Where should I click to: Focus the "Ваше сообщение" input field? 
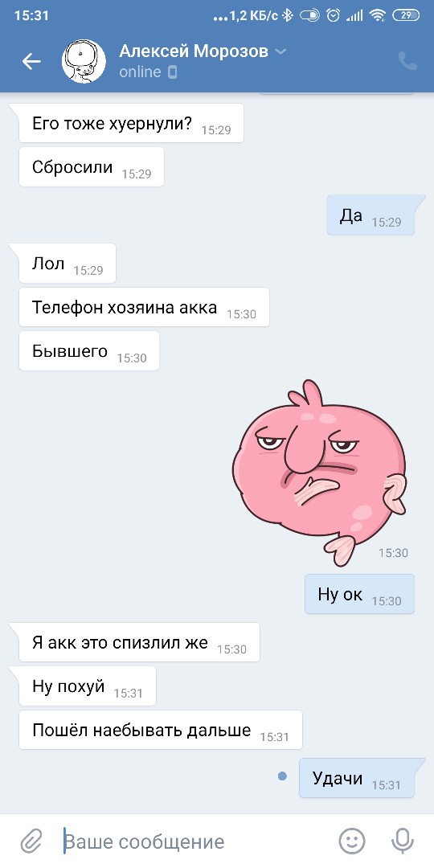(194, 842)
